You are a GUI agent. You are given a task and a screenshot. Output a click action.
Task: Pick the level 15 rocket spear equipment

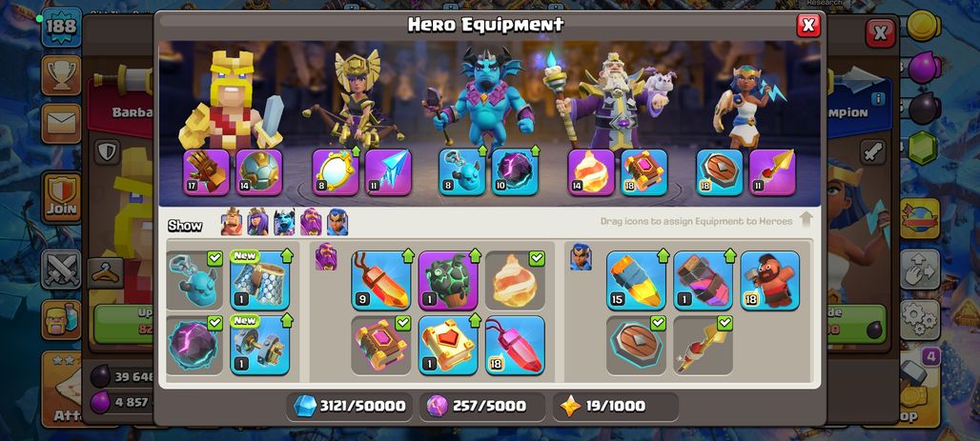[x=636, y=280]
